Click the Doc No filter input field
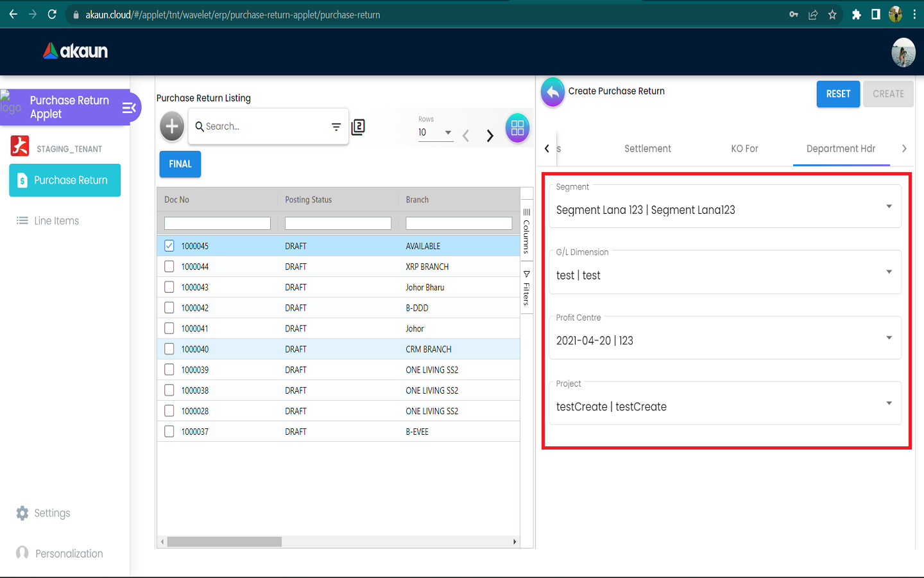Screen dimensions: 924x578 (218, 223)
